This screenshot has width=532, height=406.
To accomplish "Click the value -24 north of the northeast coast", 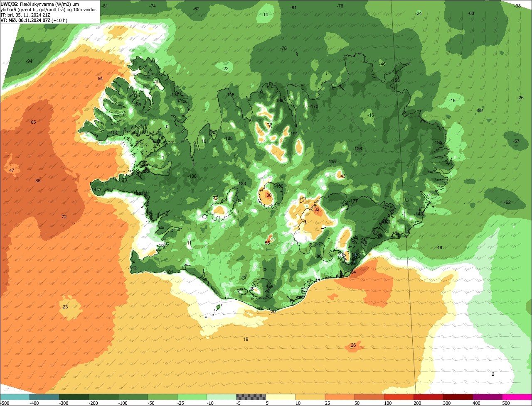I will click(419, 13).
